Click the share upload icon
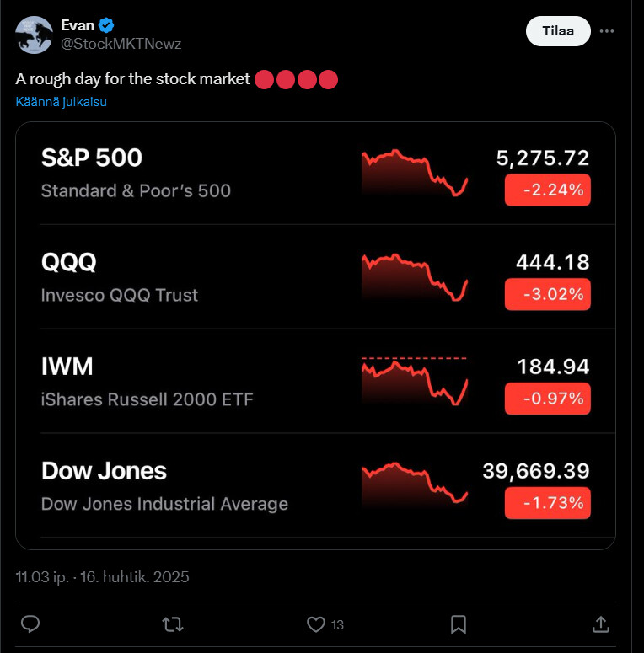The image size is (644, 653). (601, 624)
